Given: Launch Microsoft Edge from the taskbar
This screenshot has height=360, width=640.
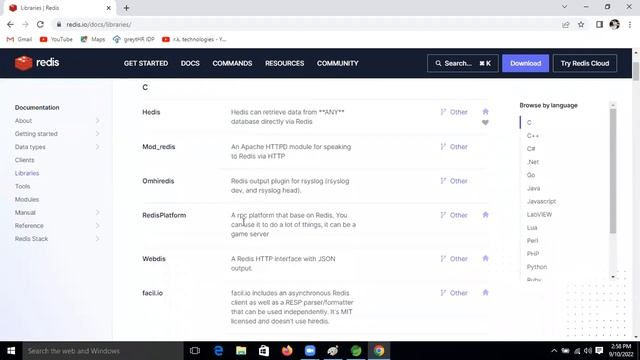Looking at the screenshot, I should tap(218, 351).
